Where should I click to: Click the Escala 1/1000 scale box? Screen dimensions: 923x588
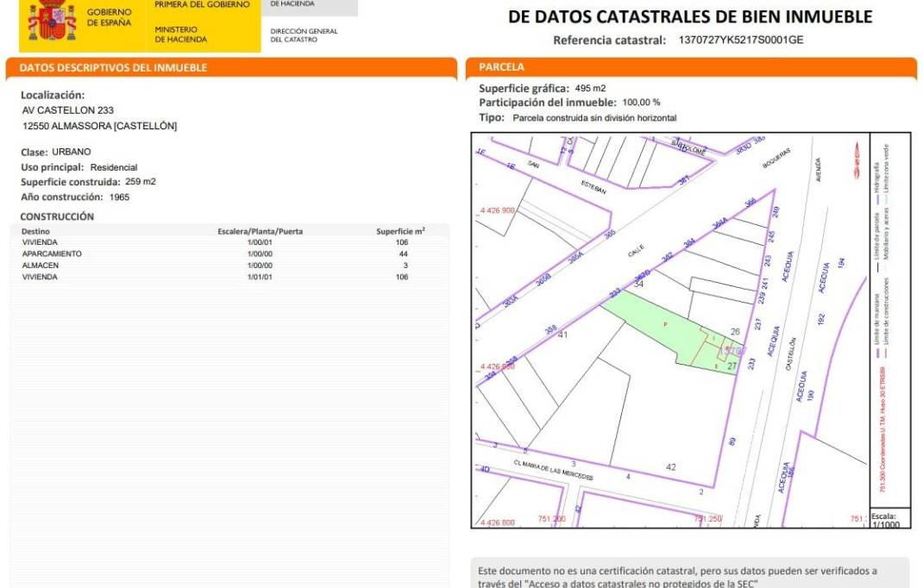click(888, 520)
